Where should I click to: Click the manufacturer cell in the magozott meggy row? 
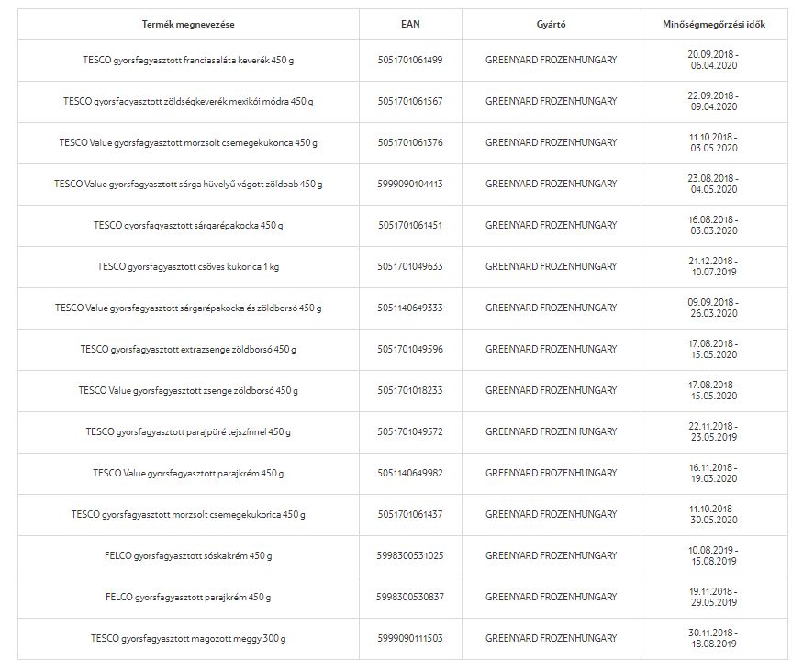click(x=551, y=639)
